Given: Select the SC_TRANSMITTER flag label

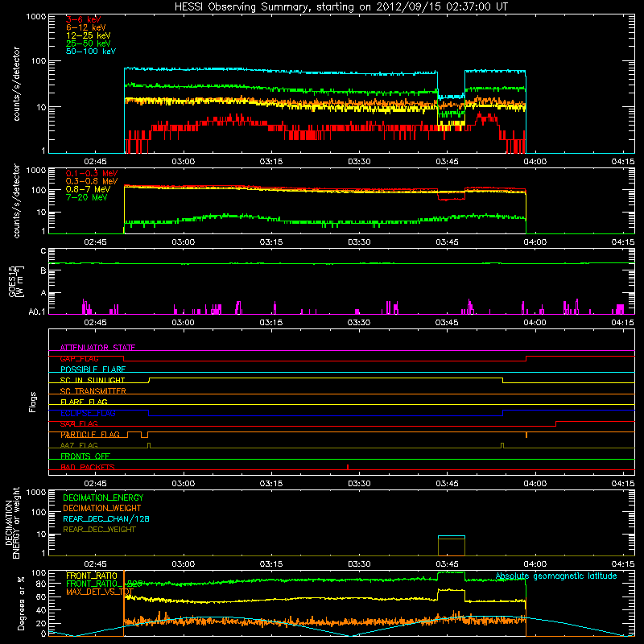Looking at the screenshot, I should (x=93, y=391).
